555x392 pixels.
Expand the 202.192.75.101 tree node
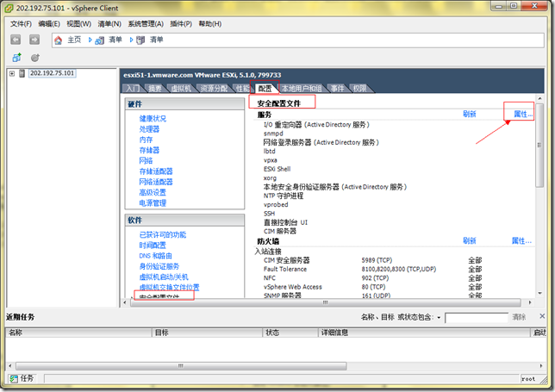click(x=12, y=73)
